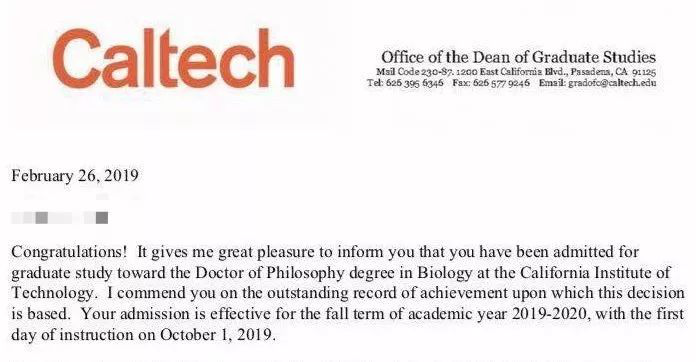Select the October 1, 2019 start date
This screenshot has width=696, height=362.
tap(218, 334)
